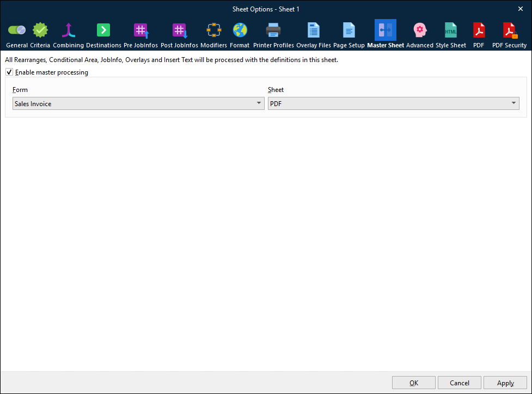Viewport: 532px width, 394px height.
Task: Open the Style Sheet HTML icon
Action: point(450,30)
